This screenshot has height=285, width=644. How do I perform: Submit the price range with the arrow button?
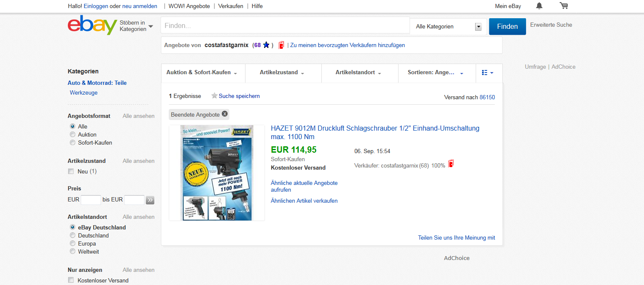(150, 200)
